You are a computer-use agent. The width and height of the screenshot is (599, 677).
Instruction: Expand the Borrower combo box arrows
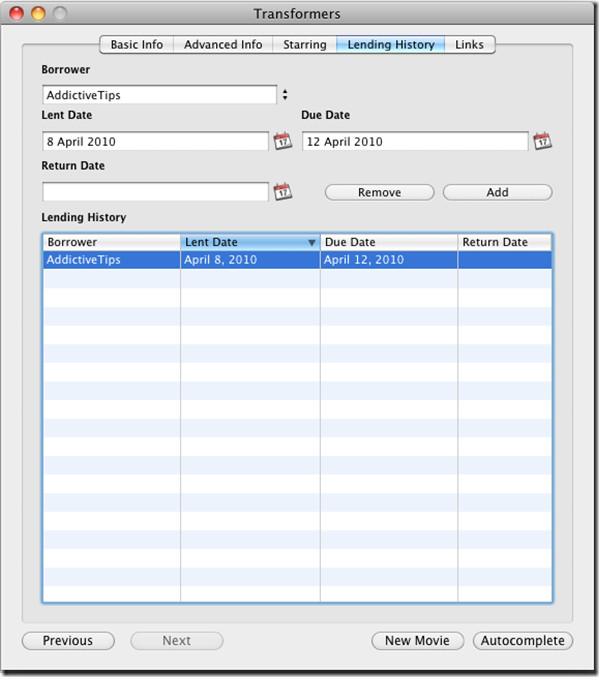tap(285, 95)
